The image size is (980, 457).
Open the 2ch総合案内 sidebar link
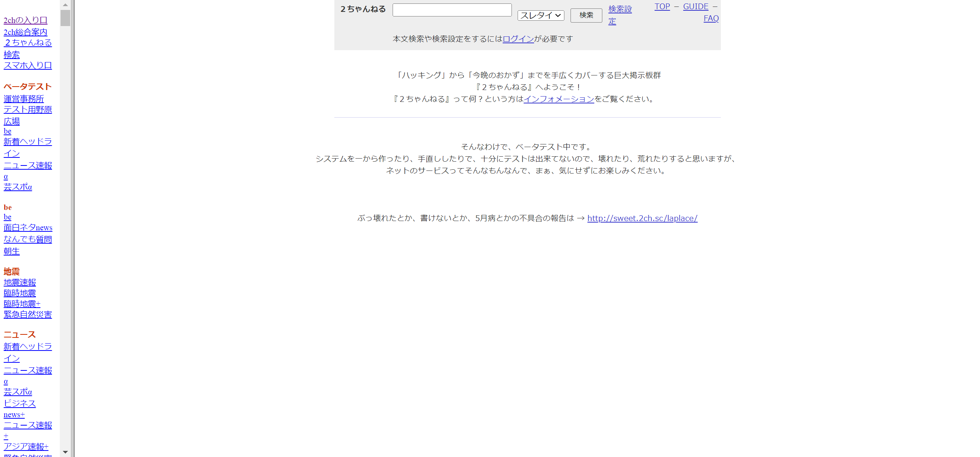point(25,32)
